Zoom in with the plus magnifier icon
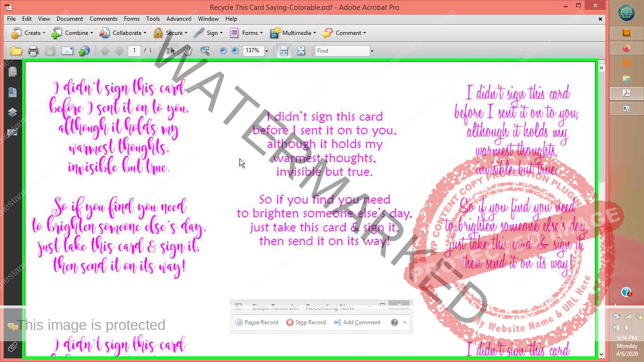The width and height of the screenshot is (644, 362). pos(235,50)
